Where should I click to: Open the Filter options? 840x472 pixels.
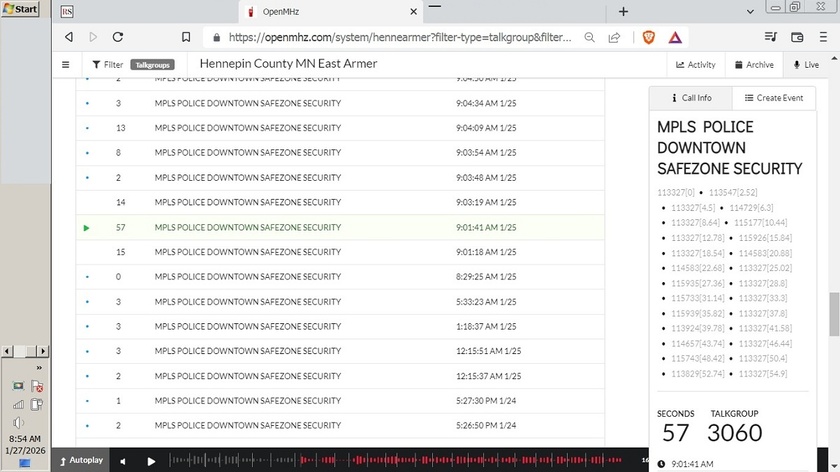(x=107, y=64)
